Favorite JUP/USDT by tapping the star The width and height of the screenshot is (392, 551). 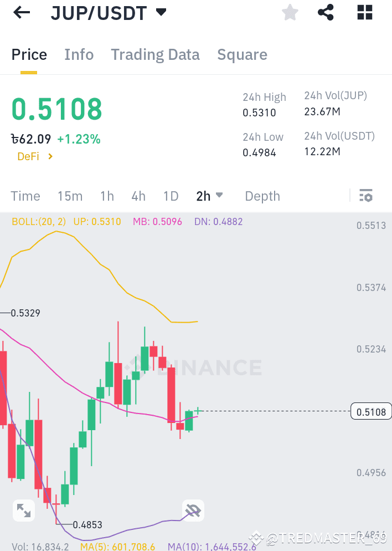(x=290, y=12)
